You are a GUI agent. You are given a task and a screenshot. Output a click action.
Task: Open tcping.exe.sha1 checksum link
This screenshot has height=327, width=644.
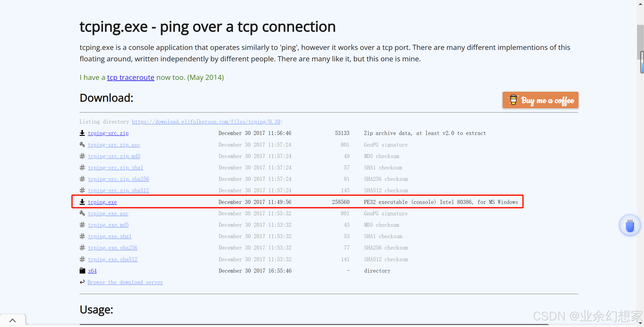click(110, 236)
